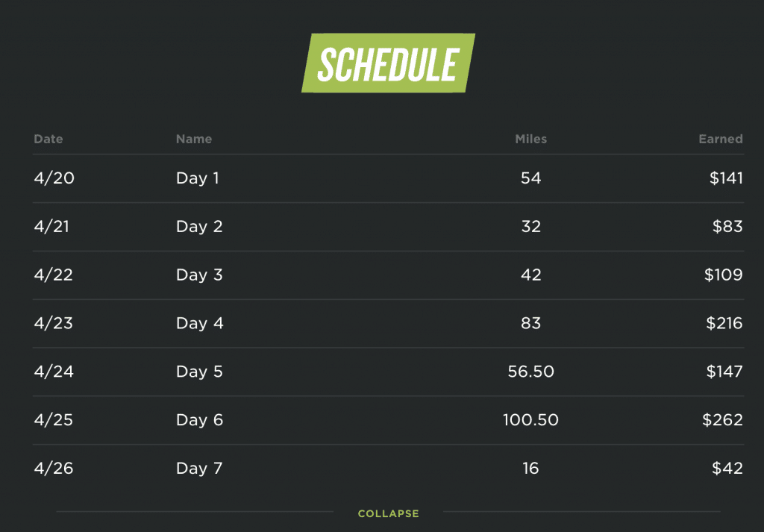Click the Date column header
This screenshot has height=532, width=764.
click(x=48, y=139)
